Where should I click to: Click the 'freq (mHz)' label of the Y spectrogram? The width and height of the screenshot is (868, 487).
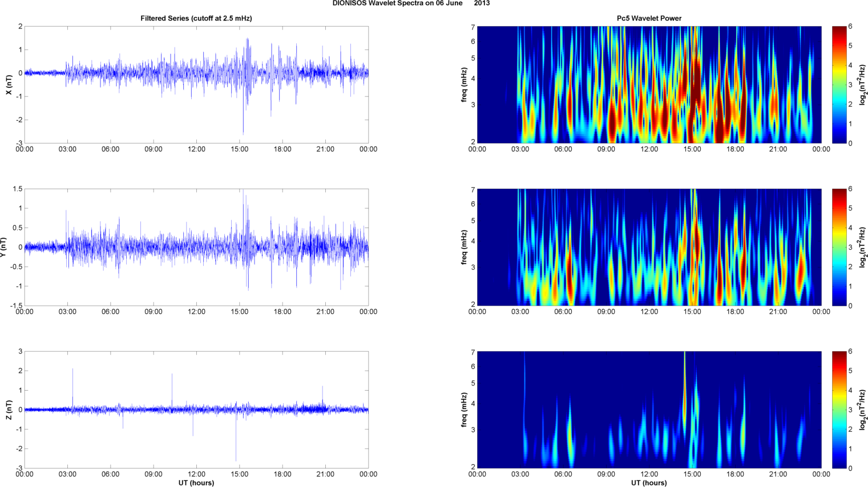[465, 247]
